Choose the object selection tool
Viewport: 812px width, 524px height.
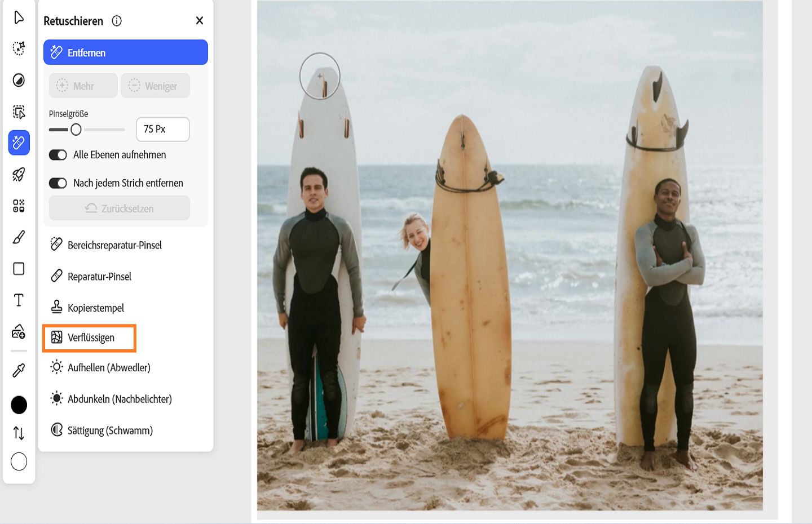click(x=19, y=112)
